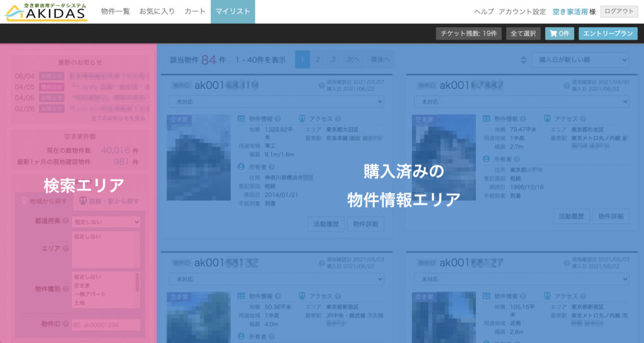Click 全てのお知らせを見る link
This screenshot has width=644, height=343.
(118, 118)
